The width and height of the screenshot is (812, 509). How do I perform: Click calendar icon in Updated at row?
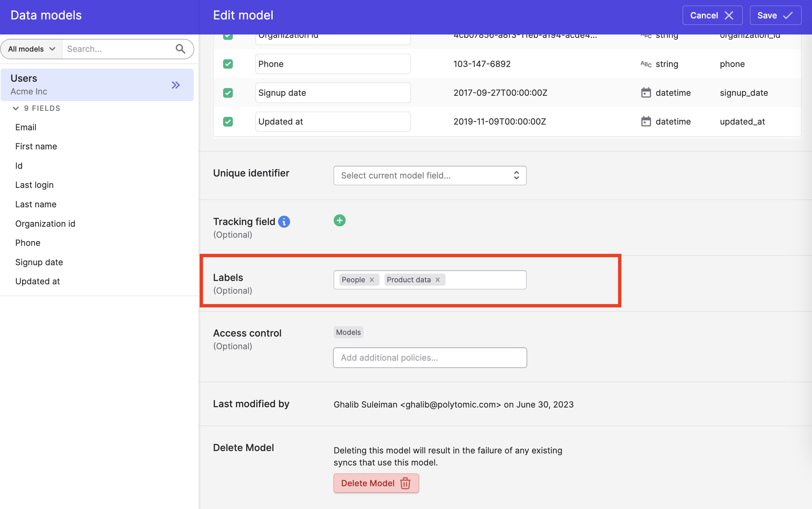646,122
